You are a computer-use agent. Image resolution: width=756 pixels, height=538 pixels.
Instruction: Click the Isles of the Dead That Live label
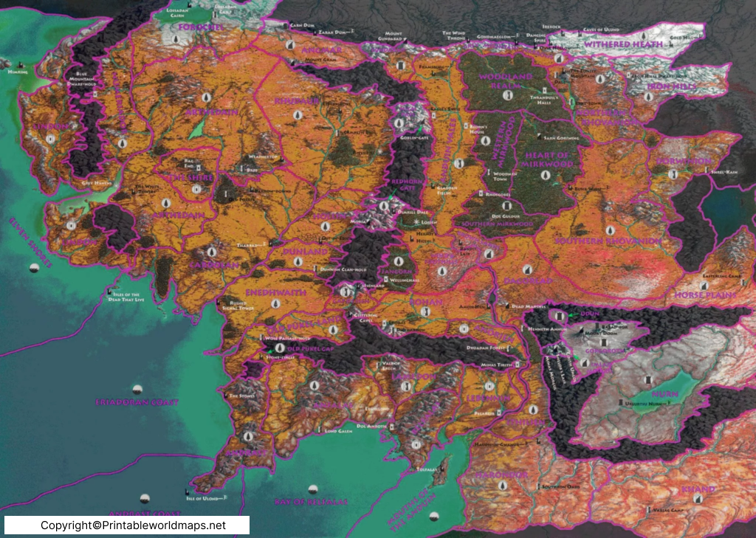coord(126,297)
